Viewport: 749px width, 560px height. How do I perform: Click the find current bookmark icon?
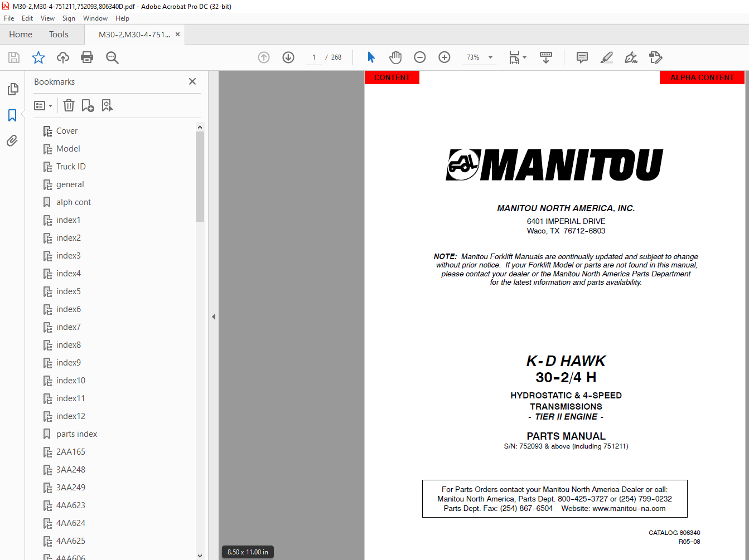click(107, 105)
